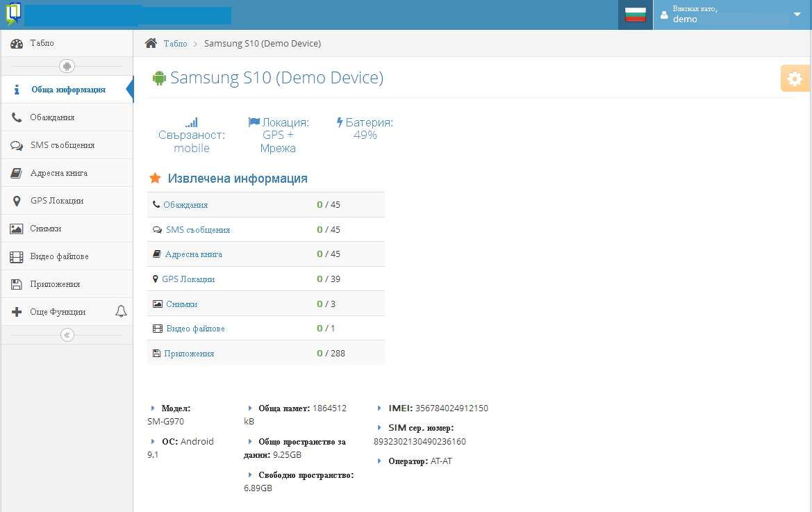Click the speech bubble icon in SMS table row

pyautogui.click(x=158, y=229)
